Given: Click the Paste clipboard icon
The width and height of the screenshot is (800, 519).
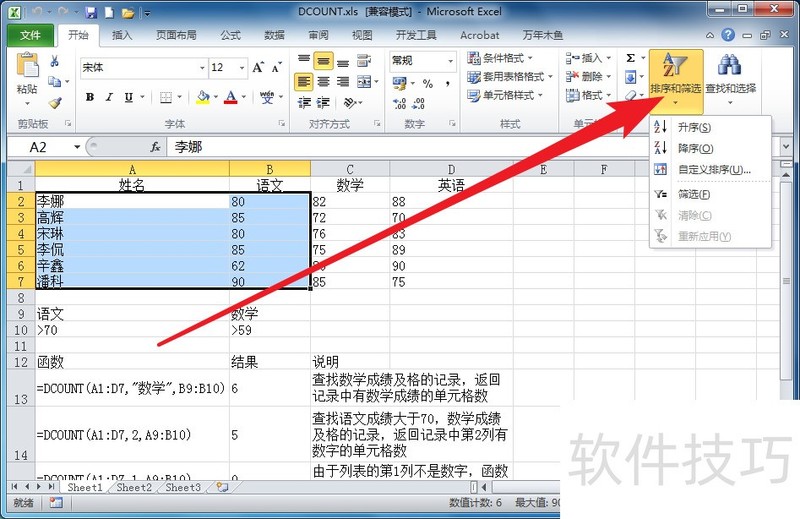Looking at the screenshot, I should coord(27,65).
